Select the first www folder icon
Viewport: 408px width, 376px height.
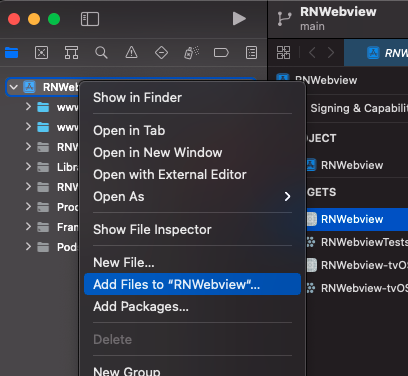tap(43, 107)
